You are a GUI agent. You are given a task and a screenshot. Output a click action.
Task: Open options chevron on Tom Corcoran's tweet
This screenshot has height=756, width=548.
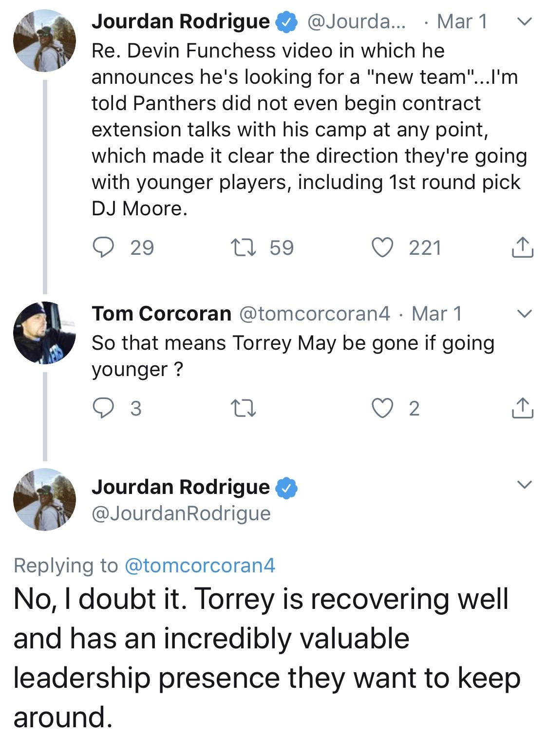tap(524, 314)
